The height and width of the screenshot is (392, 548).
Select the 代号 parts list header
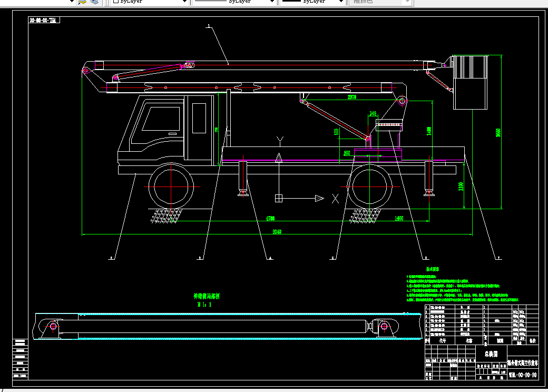click(443, 340)
